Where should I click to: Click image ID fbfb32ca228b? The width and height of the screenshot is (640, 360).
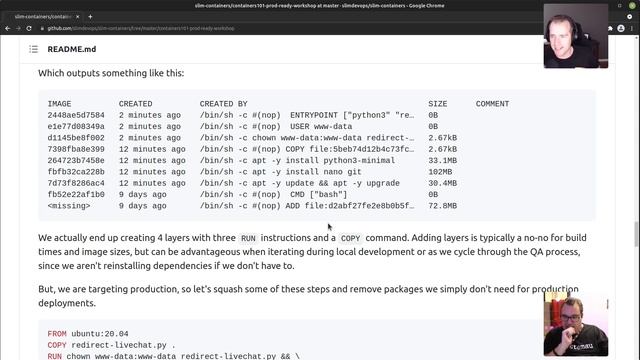76,172
